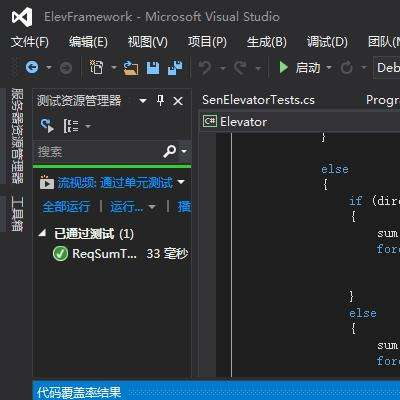Click the C# Elevator class icon
Viewport: 400px width, 400px height.
210,121
